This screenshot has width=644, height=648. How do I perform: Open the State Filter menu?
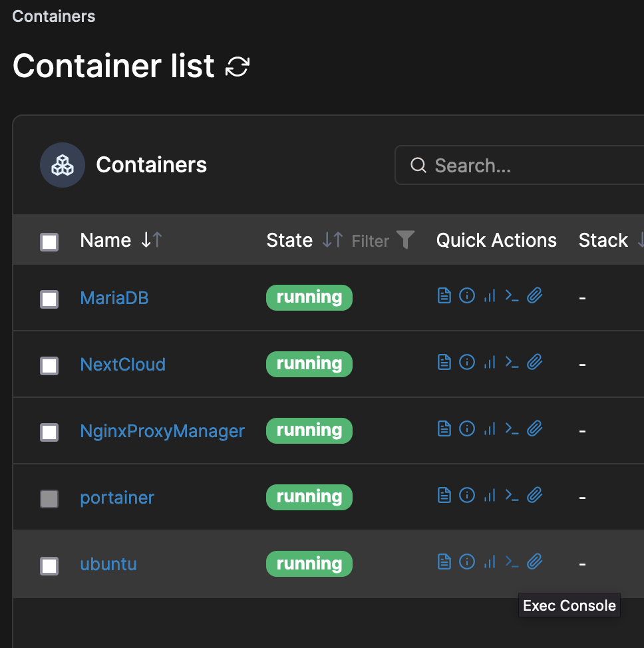(383, 241)
